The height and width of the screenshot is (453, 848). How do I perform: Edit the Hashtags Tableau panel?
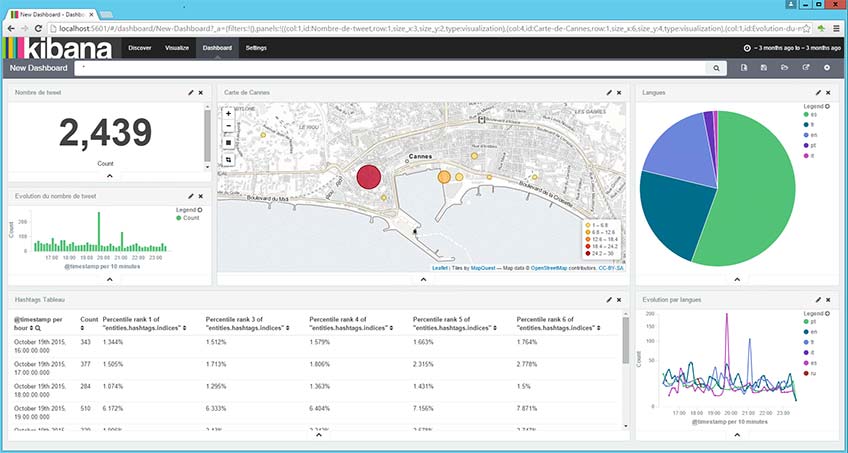(x=609, y=299)
